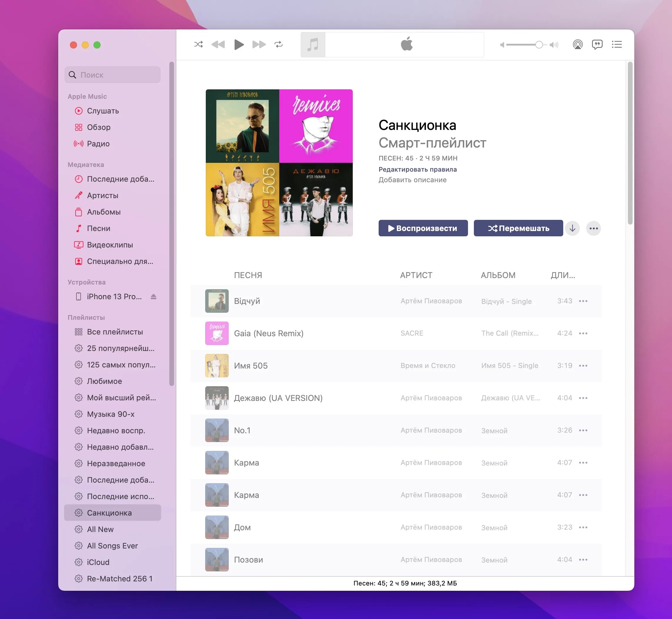Open Редактировать правила link
The height and width of the screenshot is (619, 672).
click(x=417, y=169)
